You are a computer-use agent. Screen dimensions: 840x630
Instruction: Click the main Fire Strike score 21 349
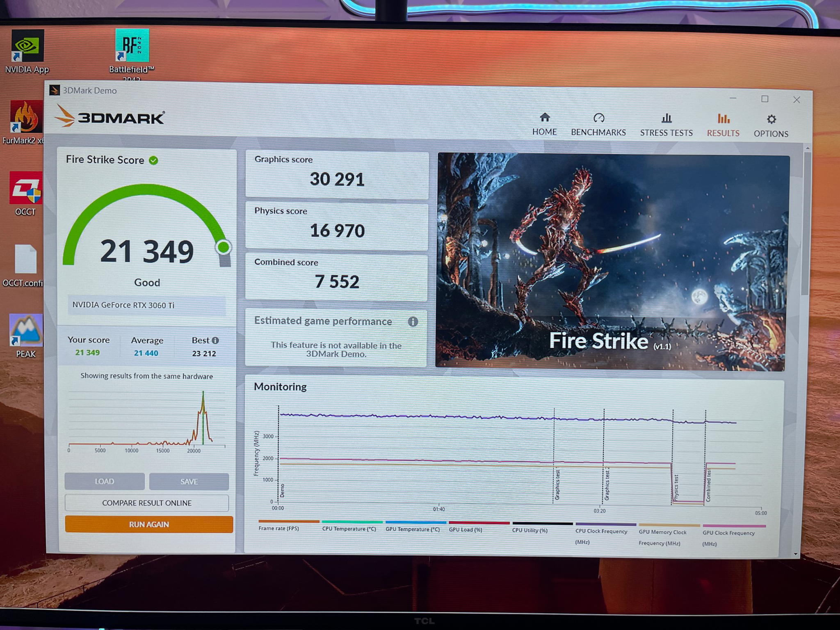click(x=147, y=251)
